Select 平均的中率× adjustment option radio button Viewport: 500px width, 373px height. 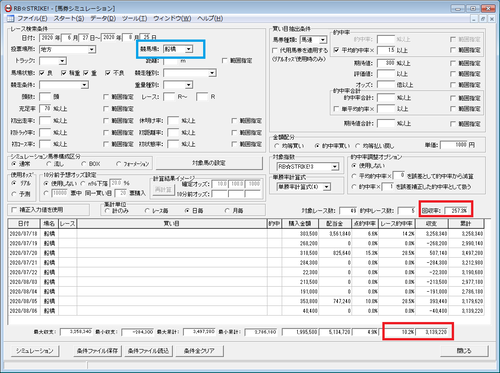354,176
